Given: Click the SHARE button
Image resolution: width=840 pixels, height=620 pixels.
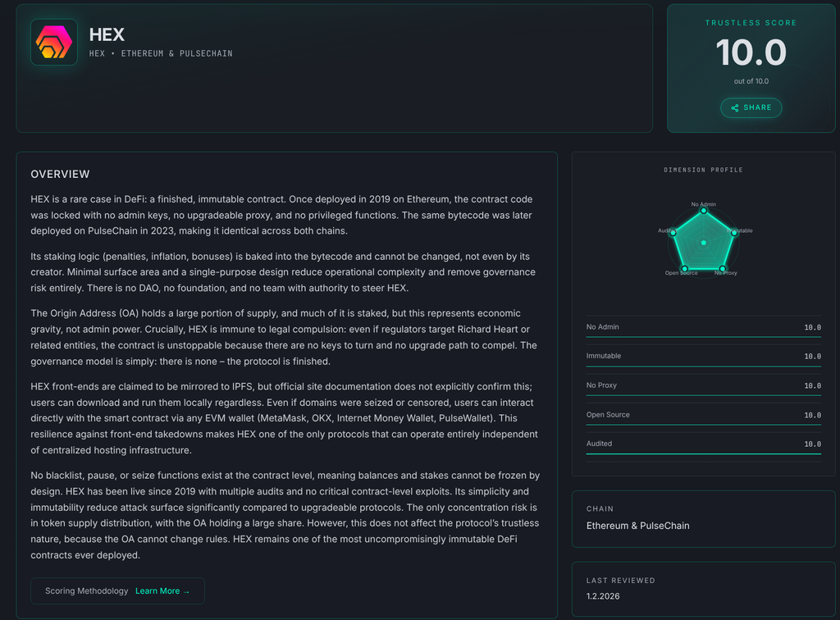Looking at the screenshot, I should [x=751, y=107].
